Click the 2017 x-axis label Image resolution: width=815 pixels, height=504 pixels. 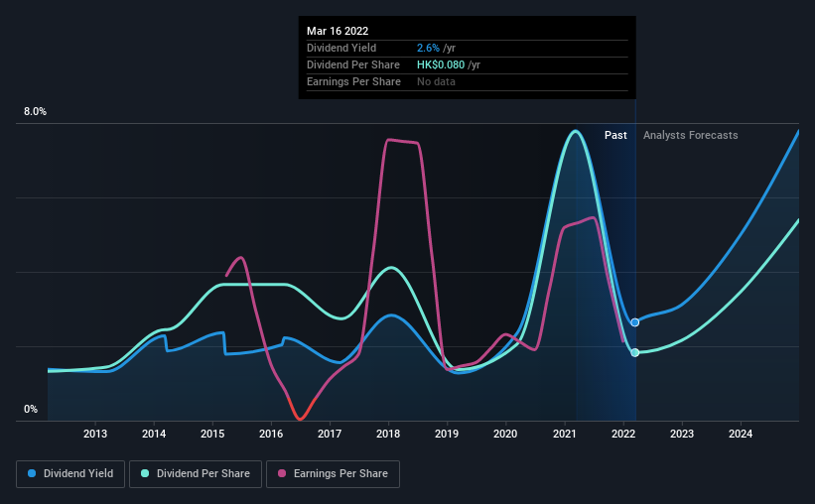pos(330,434)
